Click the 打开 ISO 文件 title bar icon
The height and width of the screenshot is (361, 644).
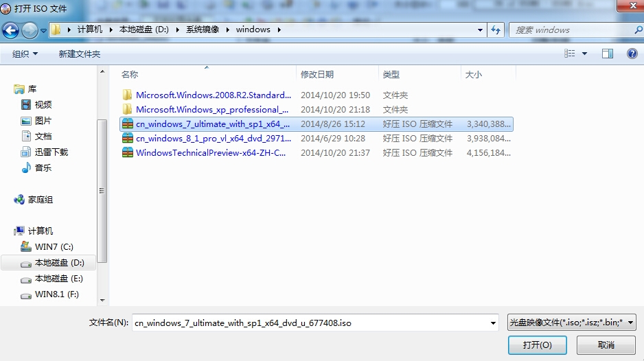(5, 8)
